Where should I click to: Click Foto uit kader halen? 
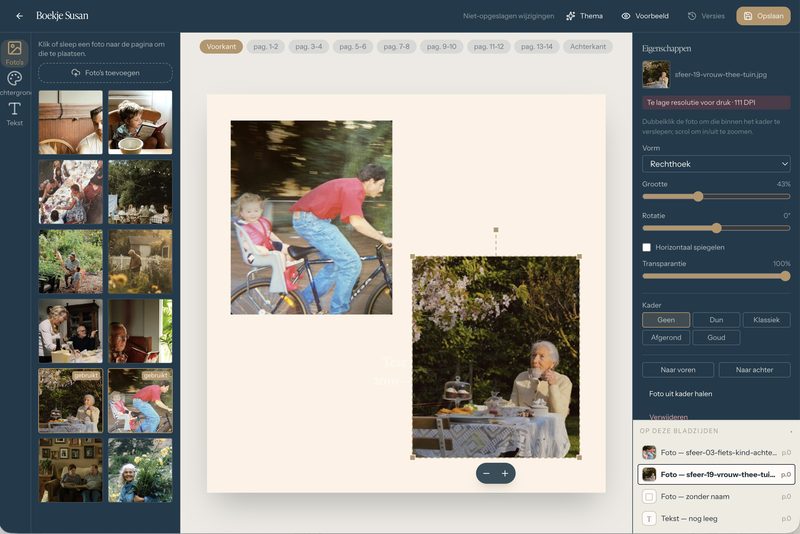(x=680, y=394)
